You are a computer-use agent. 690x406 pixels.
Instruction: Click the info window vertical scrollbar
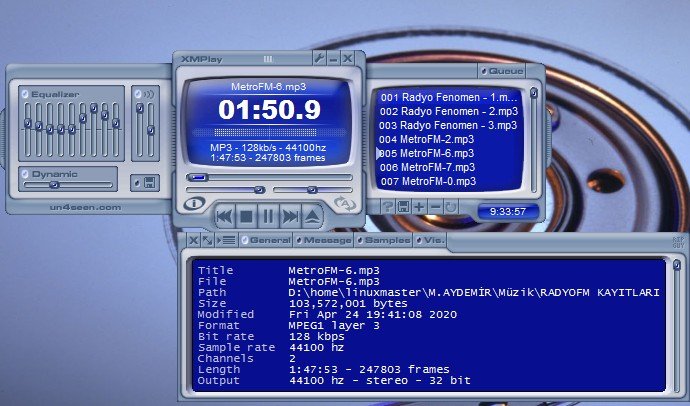tap(677, 325)
